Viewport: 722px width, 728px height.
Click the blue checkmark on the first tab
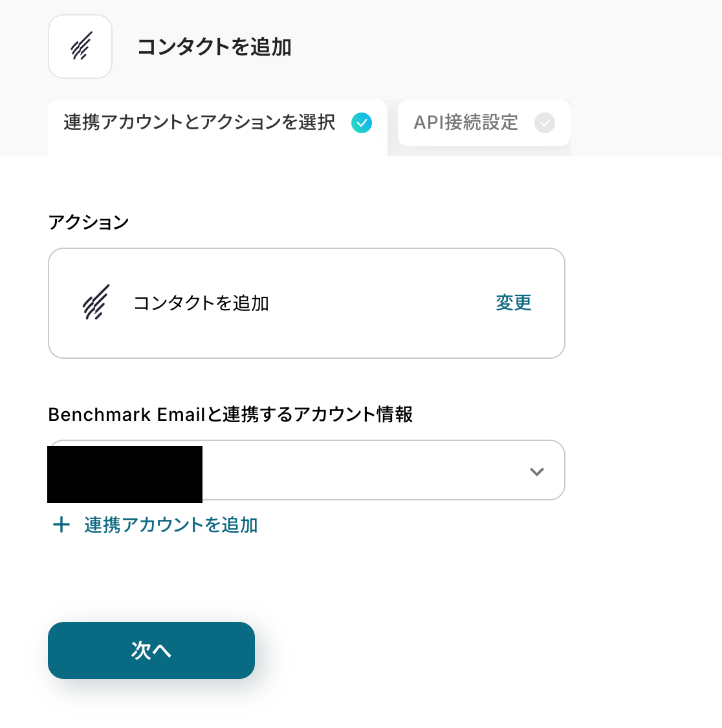[362, 123]
